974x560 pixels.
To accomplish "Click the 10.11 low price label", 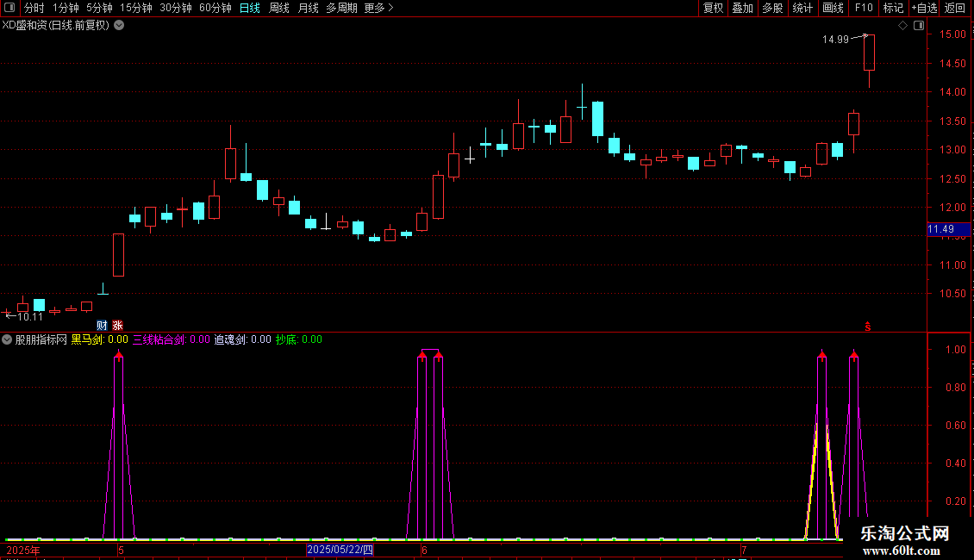I will [30, 317].
